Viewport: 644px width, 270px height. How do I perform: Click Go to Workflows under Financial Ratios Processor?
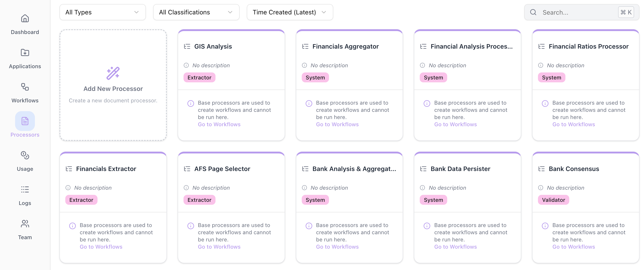[574, 124]
